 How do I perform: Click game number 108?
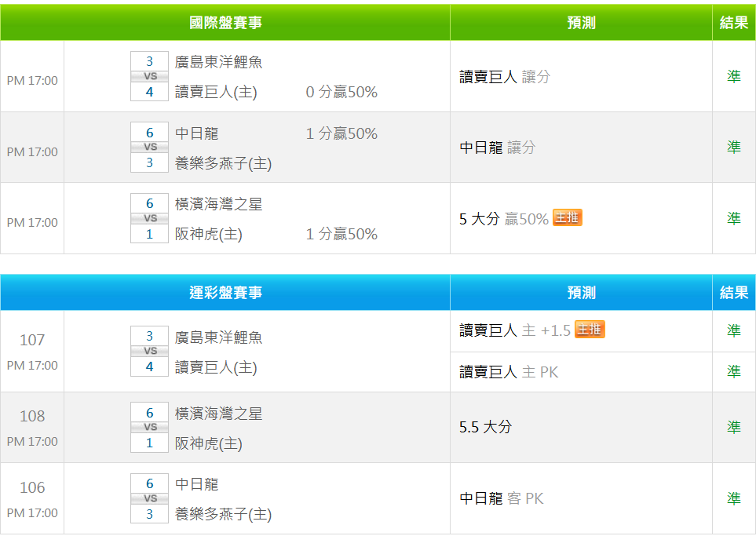point(32,416)
